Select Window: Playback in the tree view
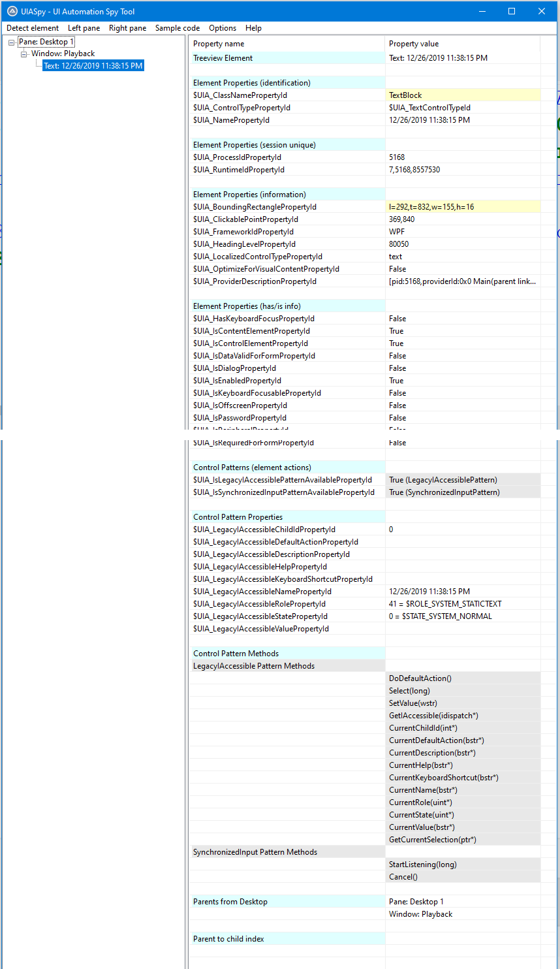 [x=63, y=54]
